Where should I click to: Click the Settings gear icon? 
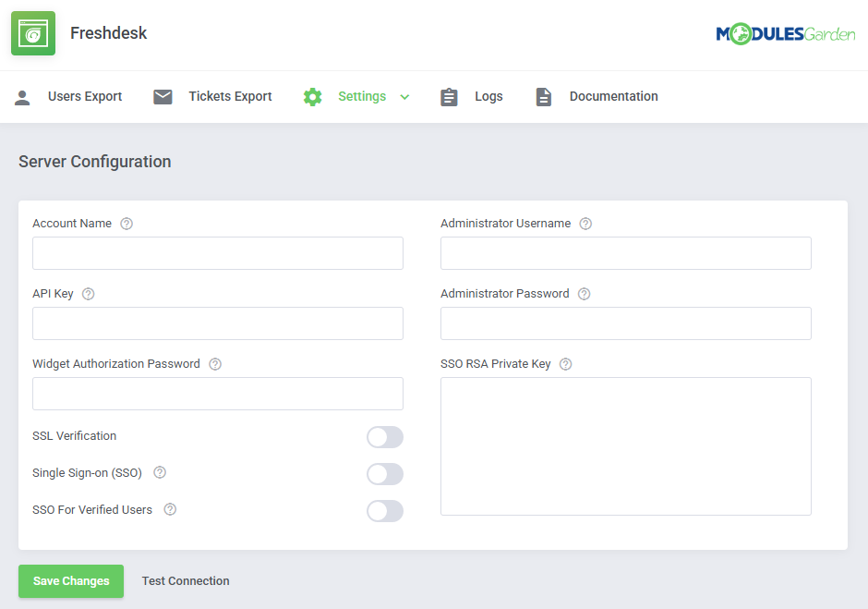[x=313, y=97]
